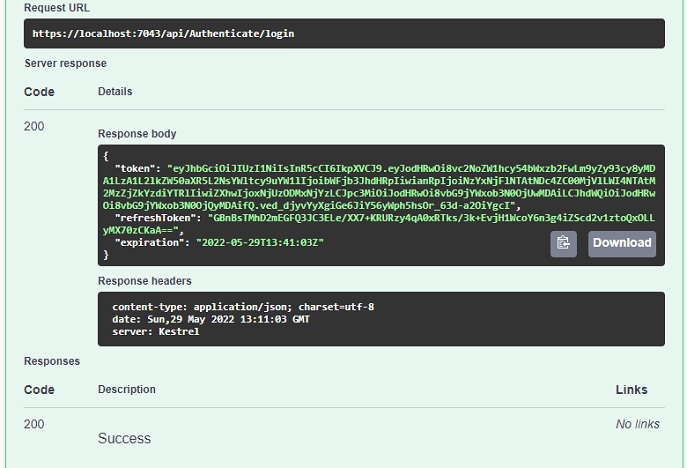Select the Request URL text
Image resolution: width=687 pixels, height=468 pixels.
(x=163, y=34)
